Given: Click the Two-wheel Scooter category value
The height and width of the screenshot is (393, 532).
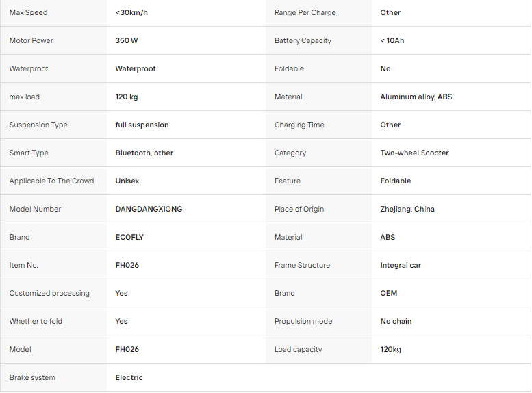Looking at the screenshot, I should point(414,153).
